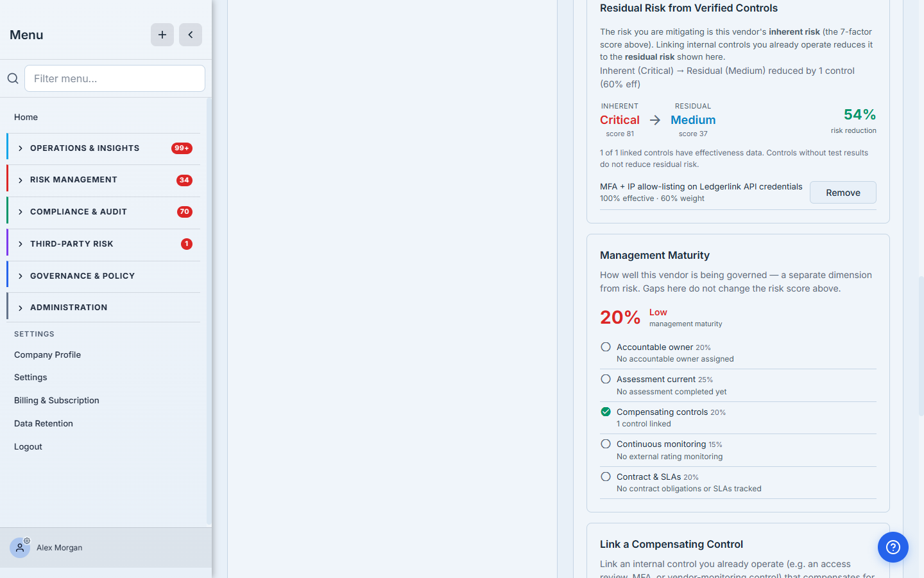The image size is (924, 578).
Task: Click the page vertical scrollbar
Action: [921, 346]
